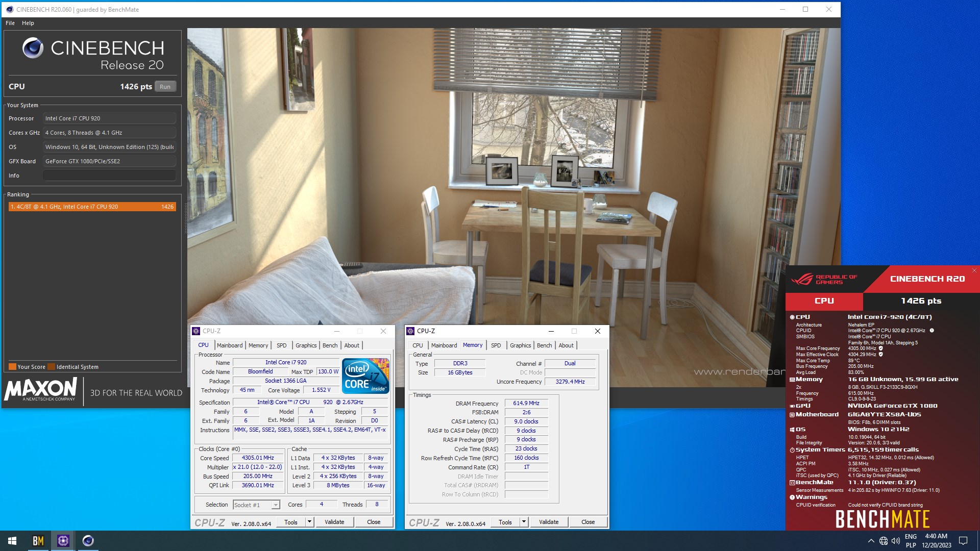Select ranking entry 4C/8T @ 4.1 GHz
Screen dimensions: 980x551
92,207
